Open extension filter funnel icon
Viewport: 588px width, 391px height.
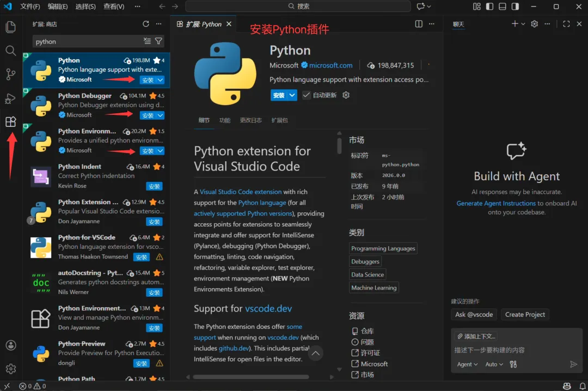158,41
